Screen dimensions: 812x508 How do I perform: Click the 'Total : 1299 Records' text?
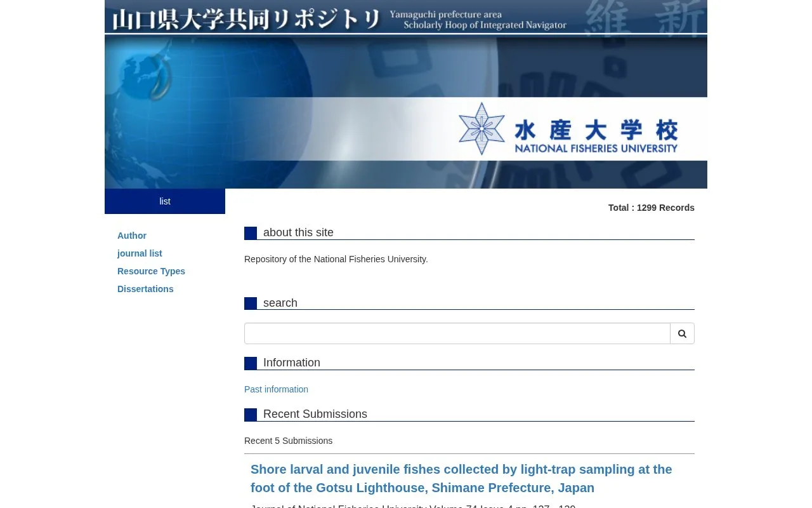(x=652, y=208)
